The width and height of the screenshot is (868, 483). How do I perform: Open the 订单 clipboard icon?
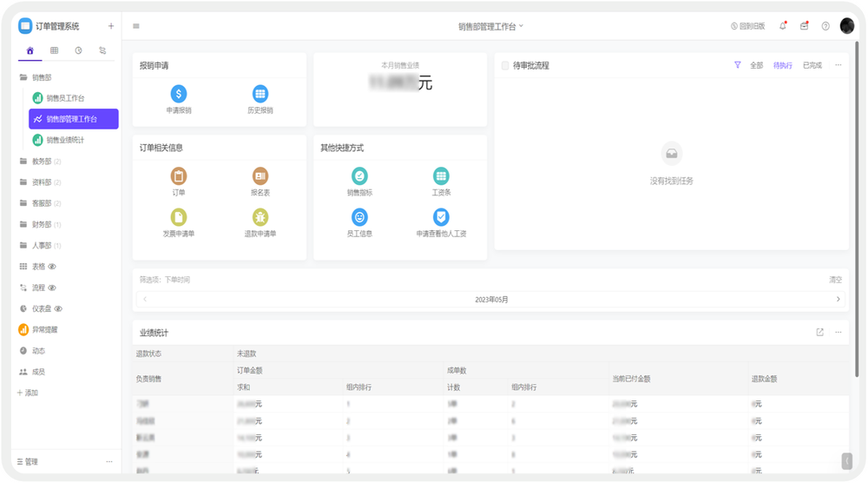coord(179,176)
